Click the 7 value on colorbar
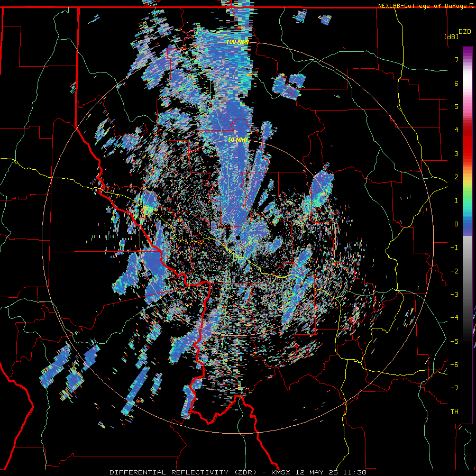The height and width of the screenshot is (476, 476). 456,59
